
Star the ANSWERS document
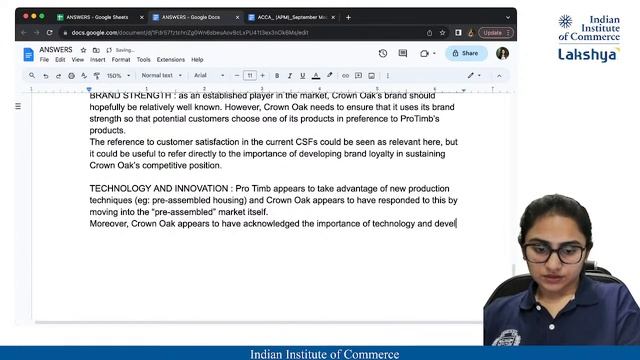tap(83, 50)
